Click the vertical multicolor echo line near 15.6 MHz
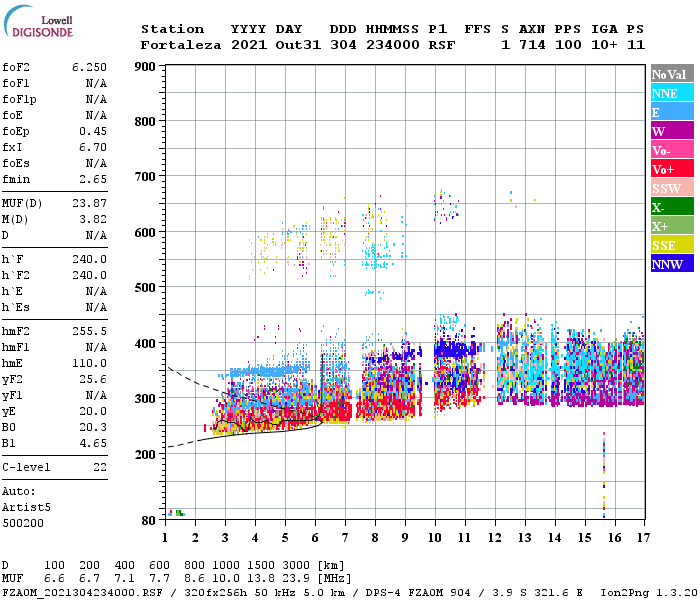The height and width of the screenshot is (600, 700). [604, 475]
